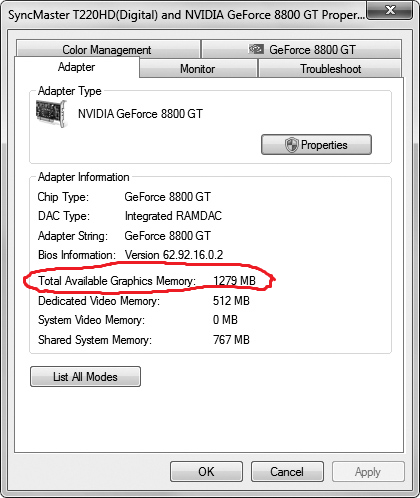Open the Color Management tab

tap(108, 49)
